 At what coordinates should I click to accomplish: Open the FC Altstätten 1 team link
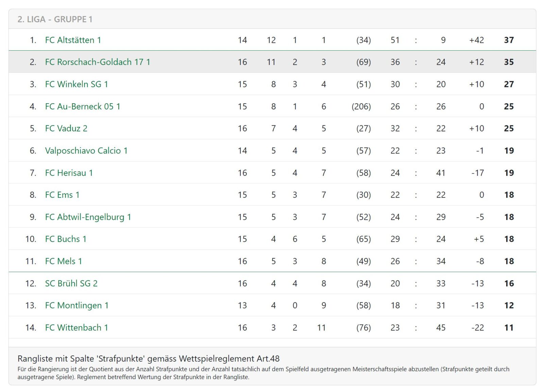(73, 40)
